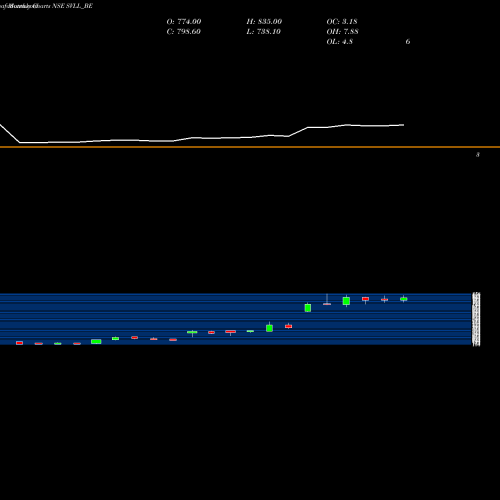Select the "OH: 7.88" reading
Image resolution: width=500 pixels, height=500 pixels.
(x=342, y=31)
